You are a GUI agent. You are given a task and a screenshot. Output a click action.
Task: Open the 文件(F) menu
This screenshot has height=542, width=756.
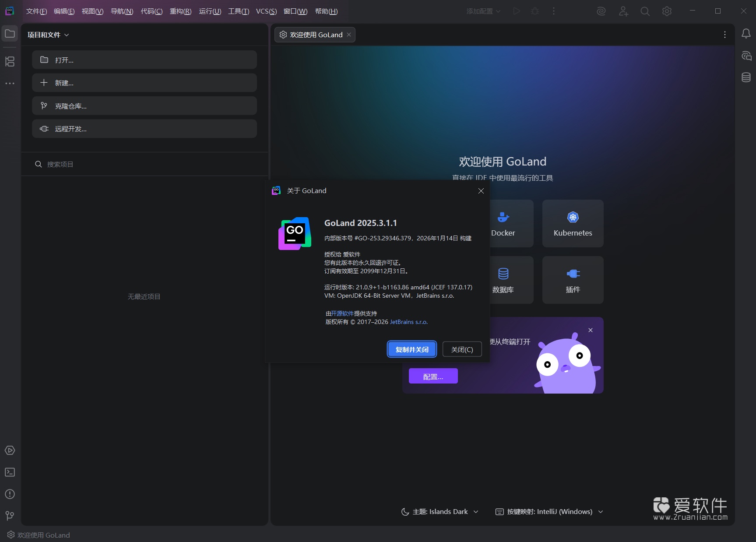[36, 11]
